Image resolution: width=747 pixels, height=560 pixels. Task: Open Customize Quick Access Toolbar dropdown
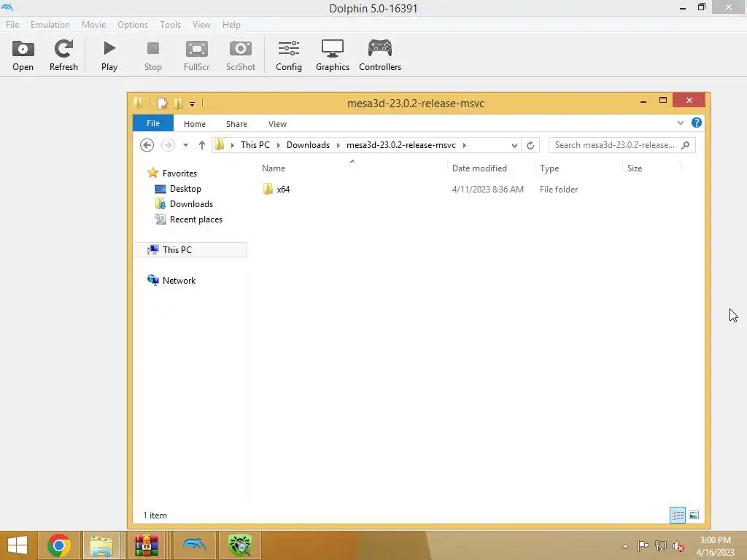pos(192,104)
